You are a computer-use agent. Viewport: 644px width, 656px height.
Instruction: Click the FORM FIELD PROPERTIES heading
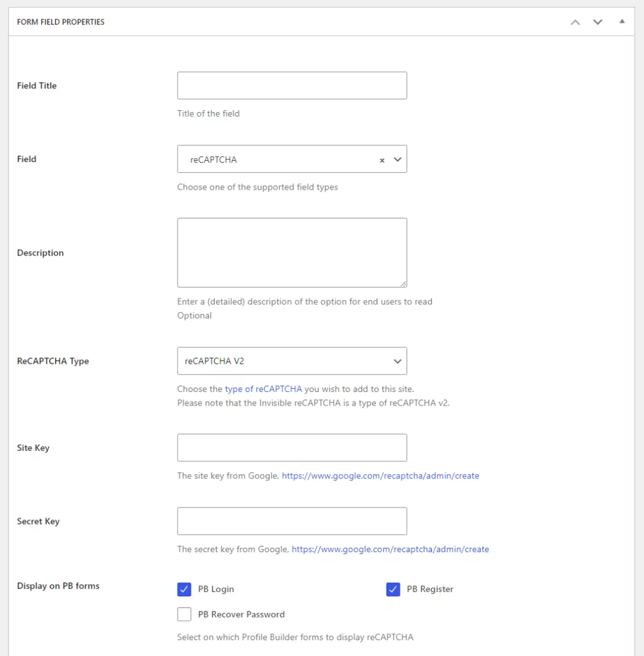(x=61, y=22)
